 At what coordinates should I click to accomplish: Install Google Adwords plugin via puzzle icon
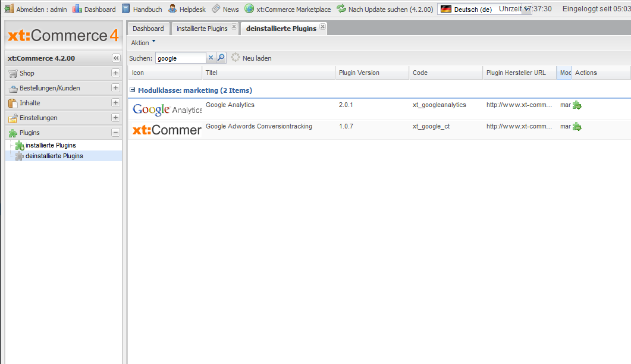point(577,127)
